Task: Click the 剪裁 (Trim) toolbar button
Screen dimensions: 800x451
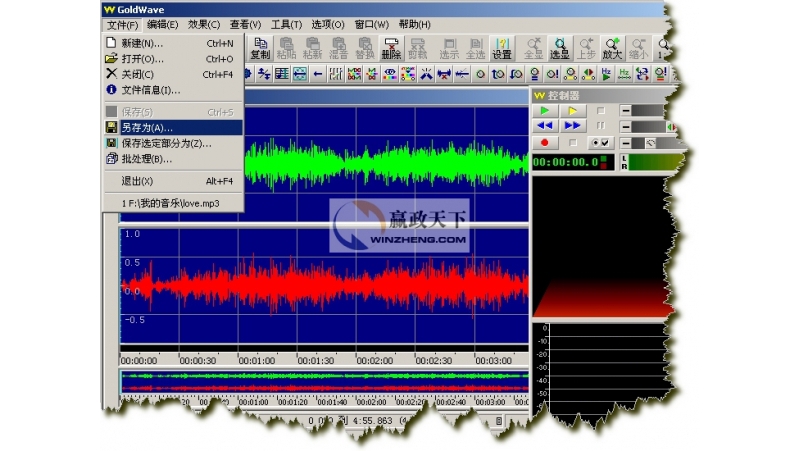Action: tap(417, 48)
